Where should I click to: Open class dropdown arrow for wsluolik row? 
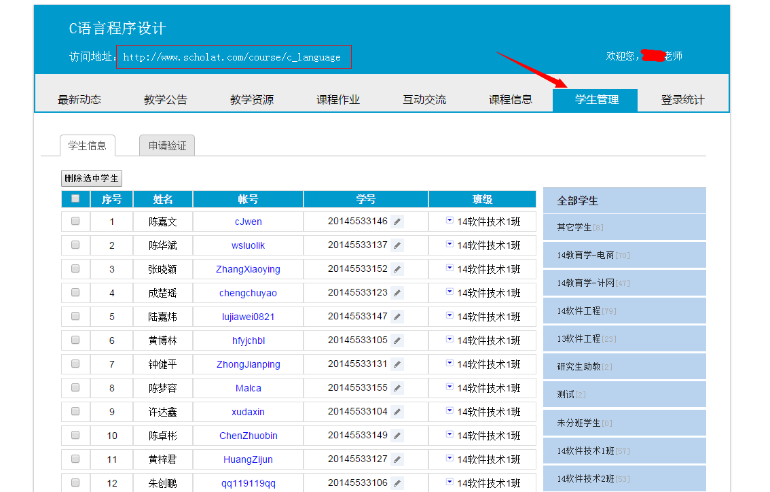point(450,245)
